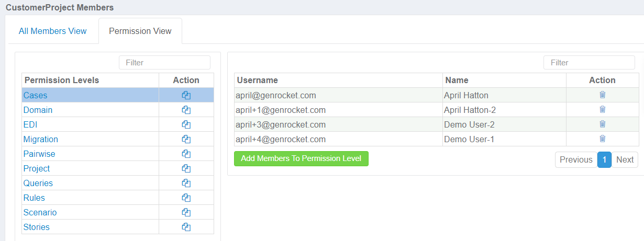Click the copy icon for Queries level
The width and height of the screenshot is (644, 241).
(x=186, y=183)
